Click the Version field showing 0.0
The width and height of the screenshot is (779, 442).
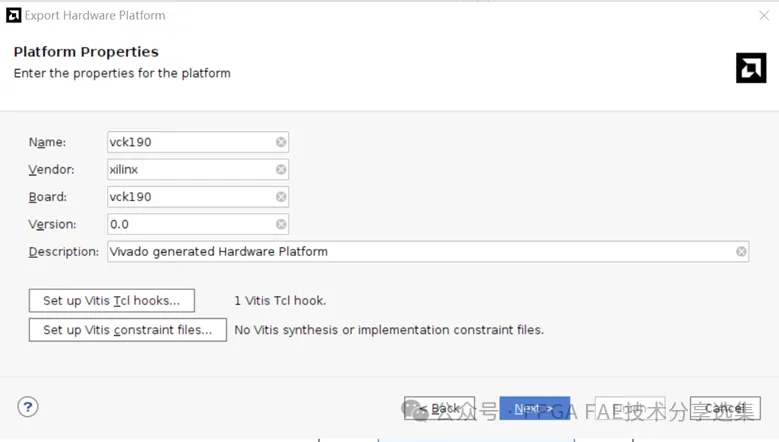click(x=198, y=224)
